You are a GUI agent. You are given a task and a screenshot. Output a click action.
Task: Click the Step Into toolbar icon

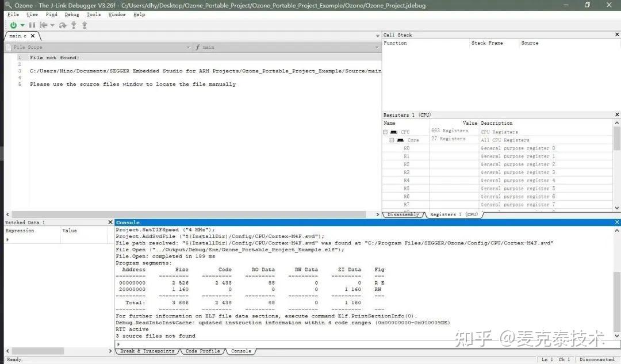(x=74, y=25)
